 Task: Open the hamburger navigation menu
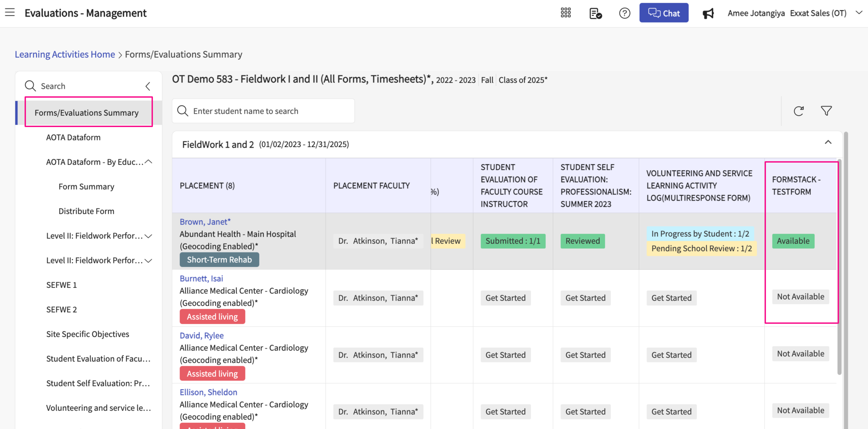pyautogui.click(x=10, y=13)
